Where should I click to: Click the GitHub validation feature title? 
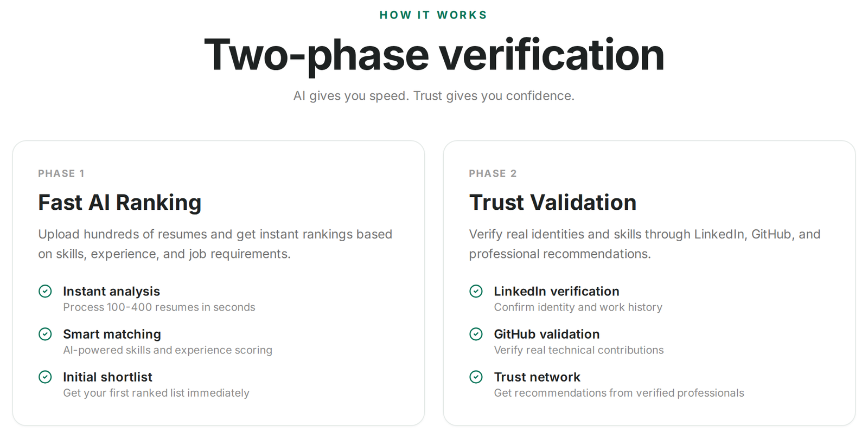pyautogui.click(x=547, y=334)
